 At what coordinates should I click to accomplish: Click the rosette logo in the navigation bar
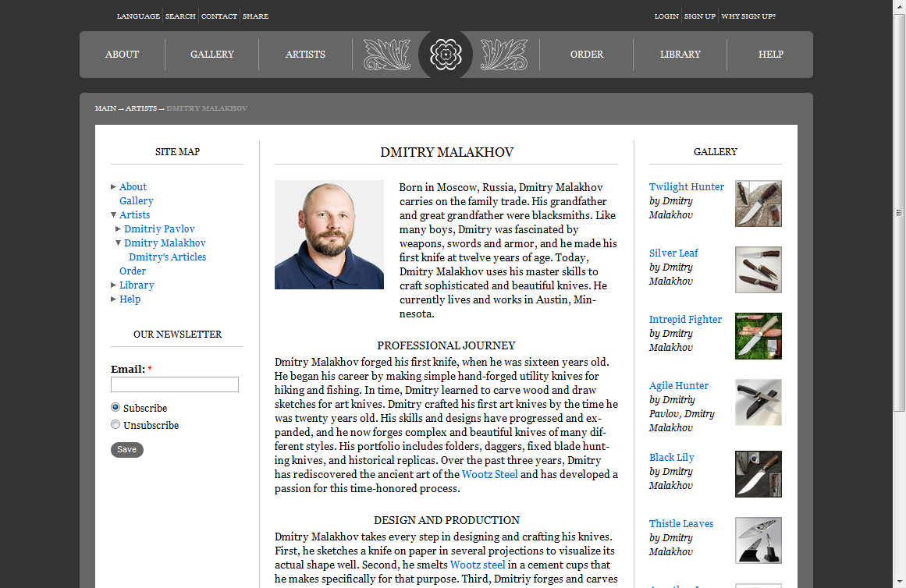pyautogui.click(x=446, y=55)
